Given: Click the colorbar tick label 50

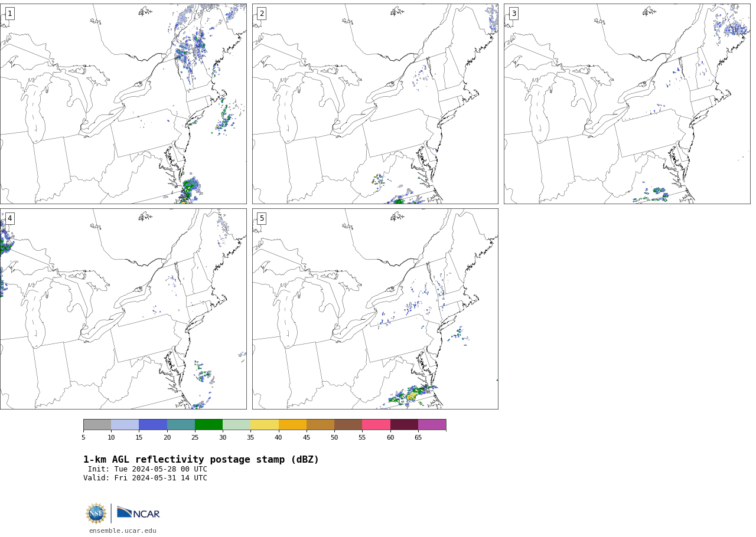Looking at the screenshot, I should click(x=334, y=438).
